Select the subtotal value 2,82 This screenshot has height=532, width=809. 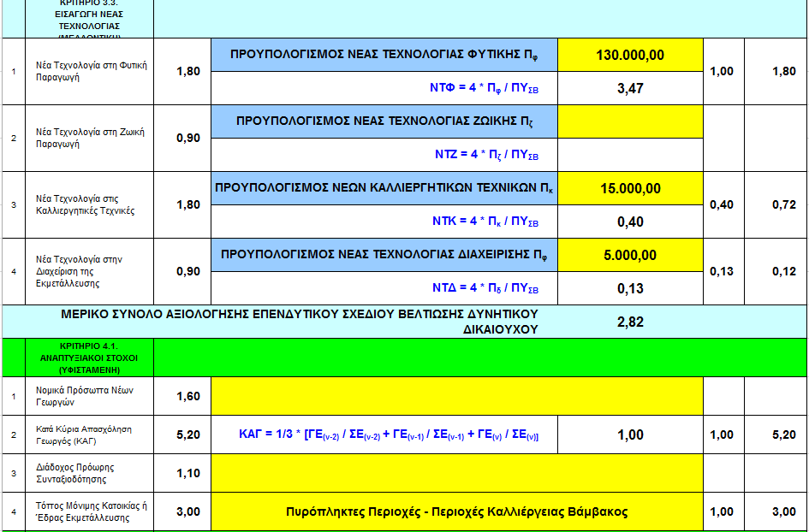point(630,322)
